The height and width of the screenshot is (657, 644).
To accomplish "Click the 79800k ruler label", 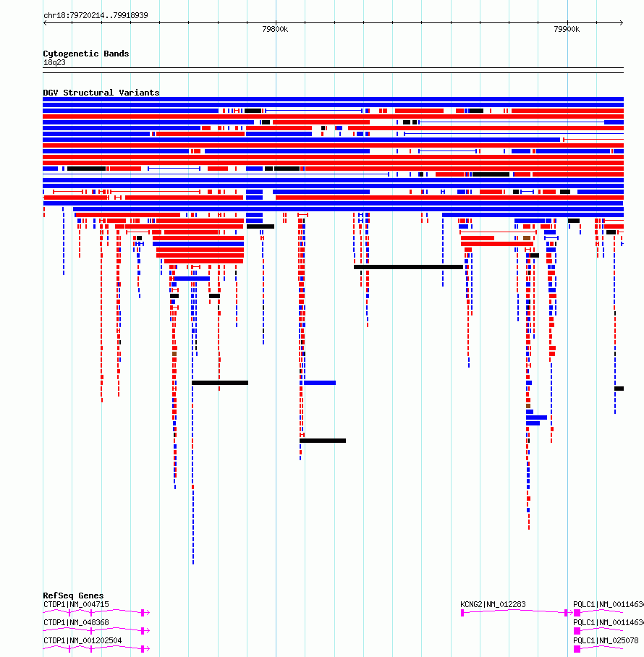I will (275, 29).
